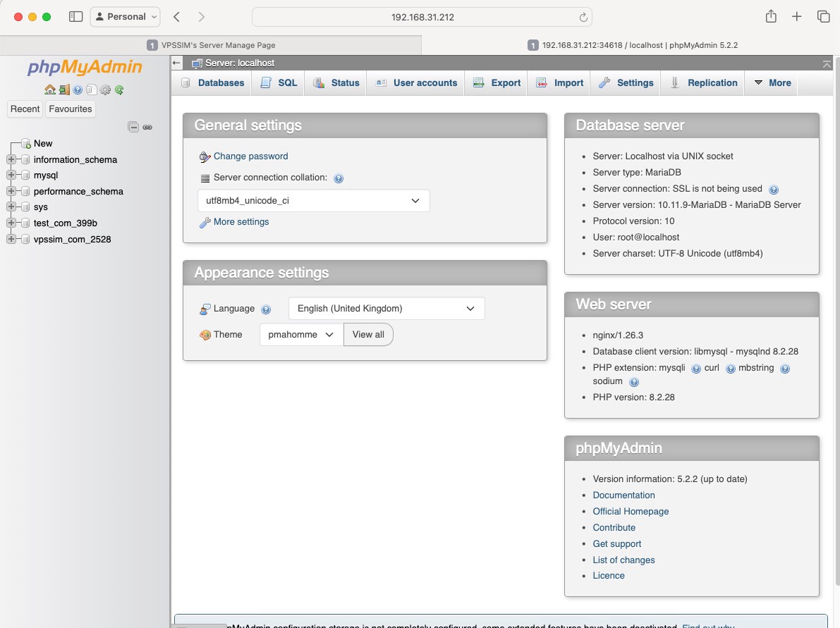Open Language dropdown

pos(386,309)
